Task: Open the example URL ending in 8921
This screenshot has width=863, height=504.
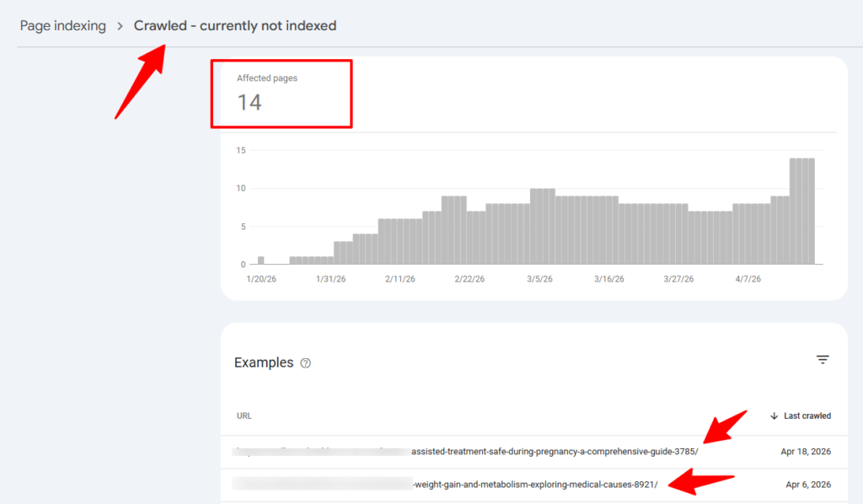Action: pos(534,484)
